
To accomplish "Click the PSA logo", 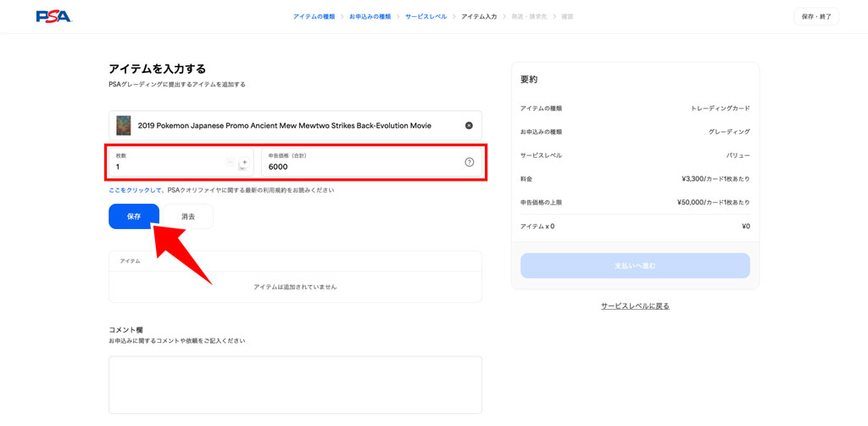I will [53, 17].
